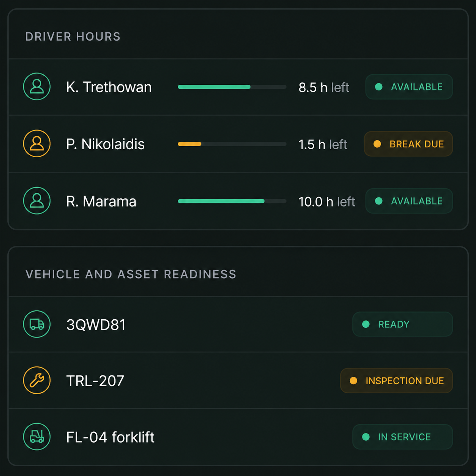Click the IN SERVICE status badge

tap(403, 437)
